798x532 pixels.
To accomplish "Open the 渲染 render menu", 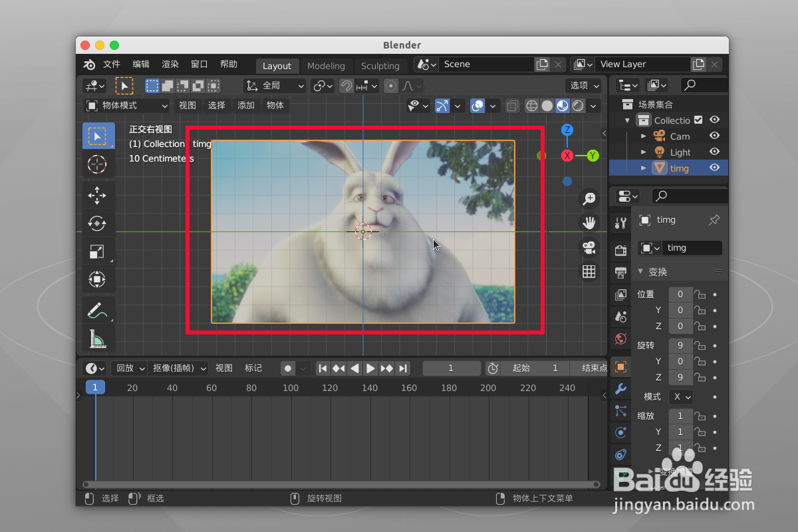I will click(x=170, y=65).
